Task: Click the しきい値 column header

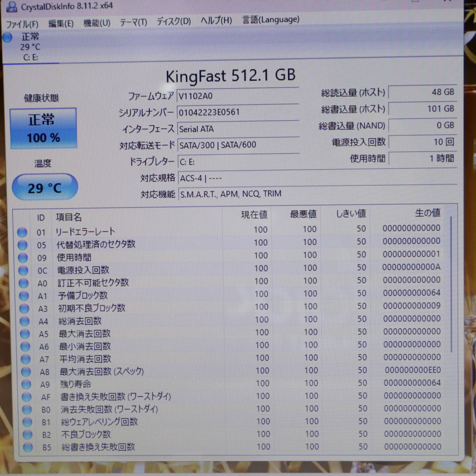Action: pos(351,214)
